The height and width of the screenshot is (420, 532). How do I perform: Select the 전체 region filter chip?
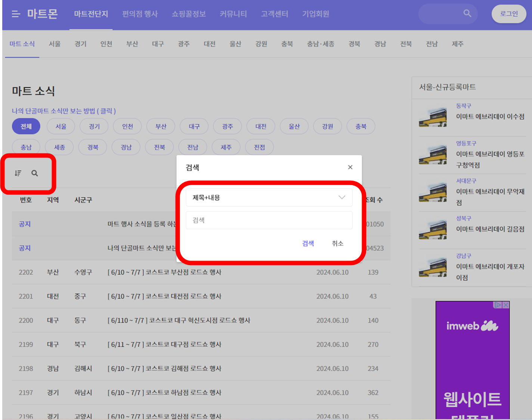[x=26, y=126]
